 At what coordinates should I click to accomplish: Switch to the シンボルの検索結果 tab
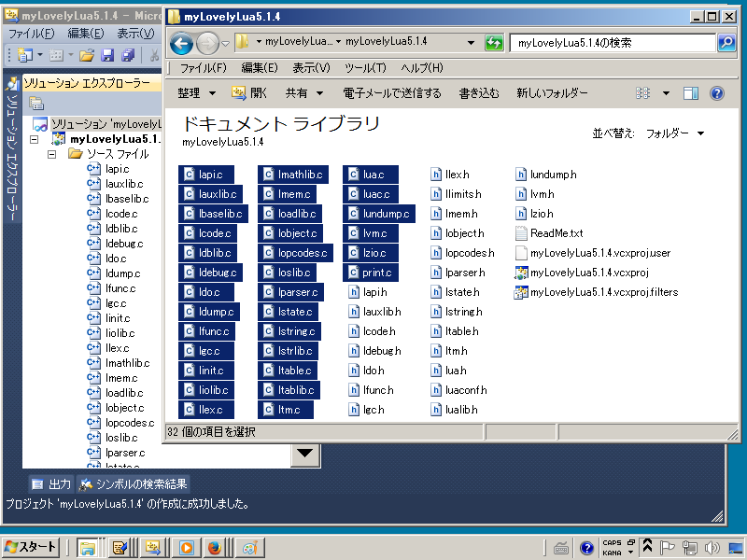(134, 484)
